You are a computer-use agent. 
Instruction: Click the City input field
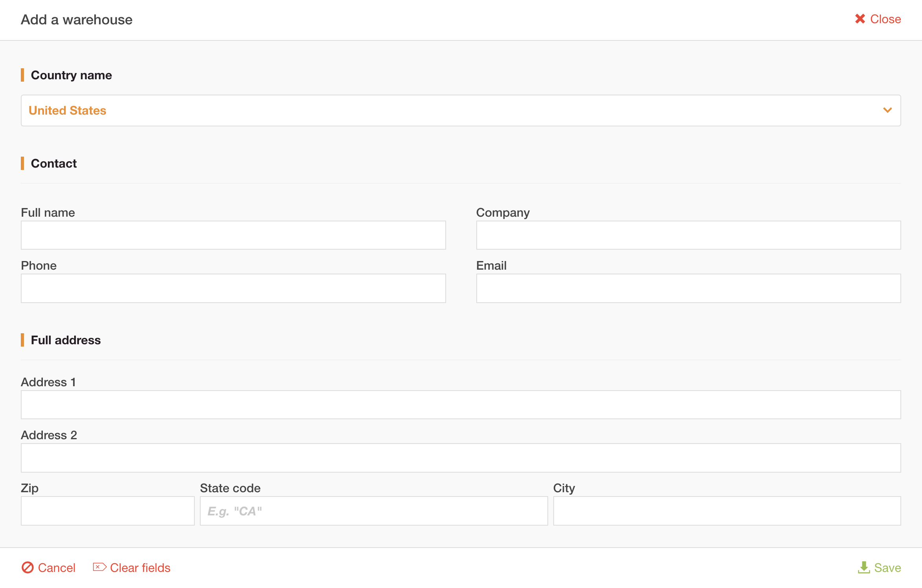point(727,510)
